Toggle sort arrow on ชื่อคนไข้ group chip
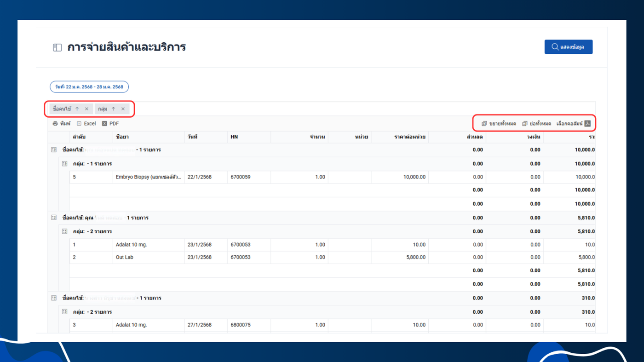 77,109
